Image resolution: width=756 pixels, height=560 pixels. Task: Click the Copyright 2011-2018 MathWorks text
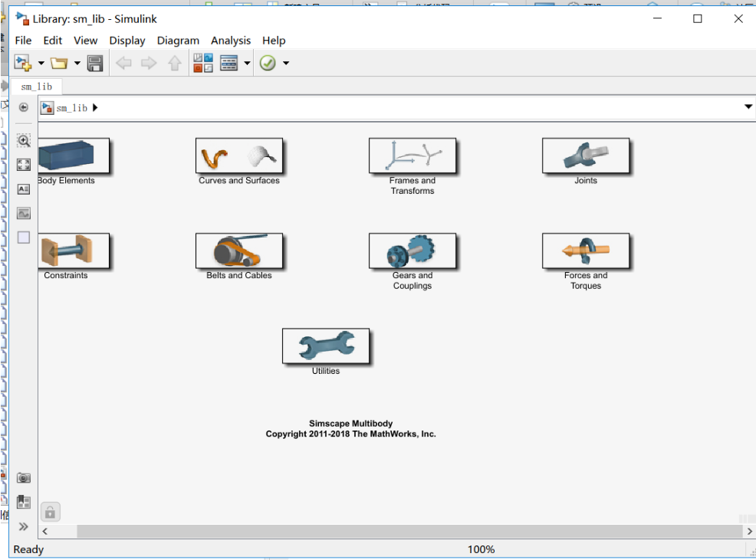tap(351, 434)
